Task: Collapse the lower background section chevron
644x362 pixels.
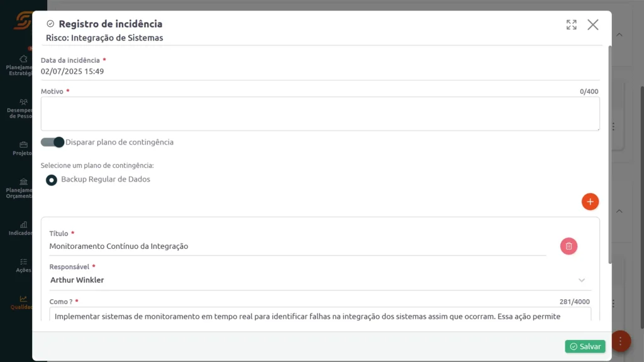Action: click(x=619, y=211)
